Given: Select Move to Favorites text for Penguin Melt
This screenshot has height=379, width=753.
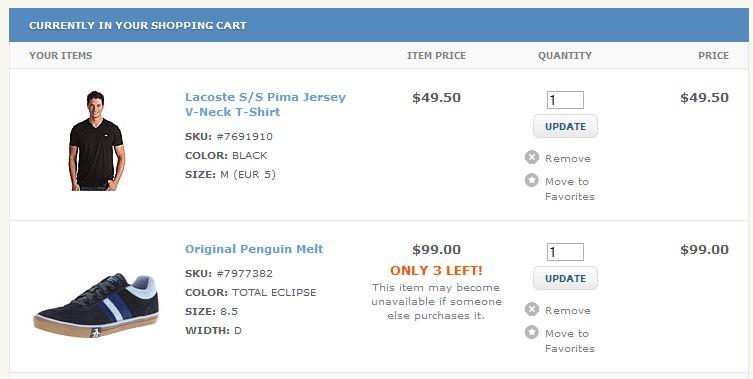Looking at the screenshot, I should (x=570, y=341).
